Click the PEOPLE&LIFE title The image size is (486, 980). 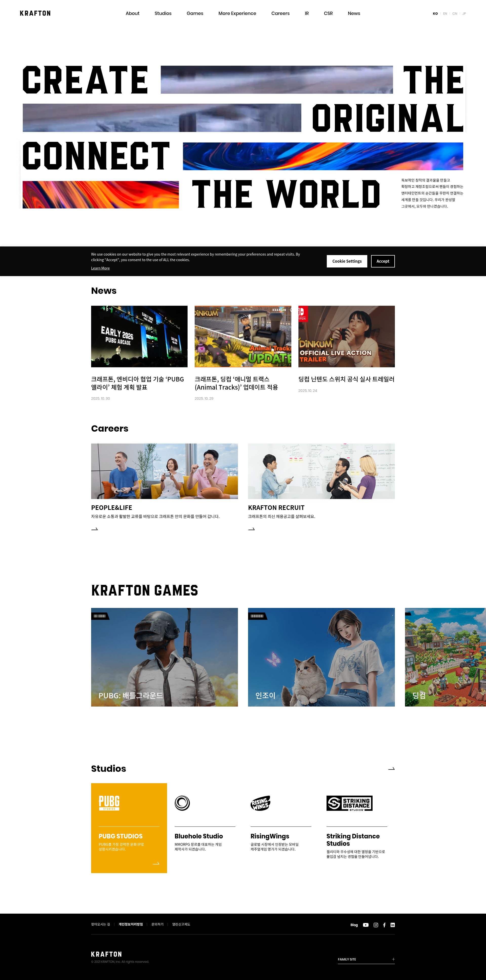112,508
